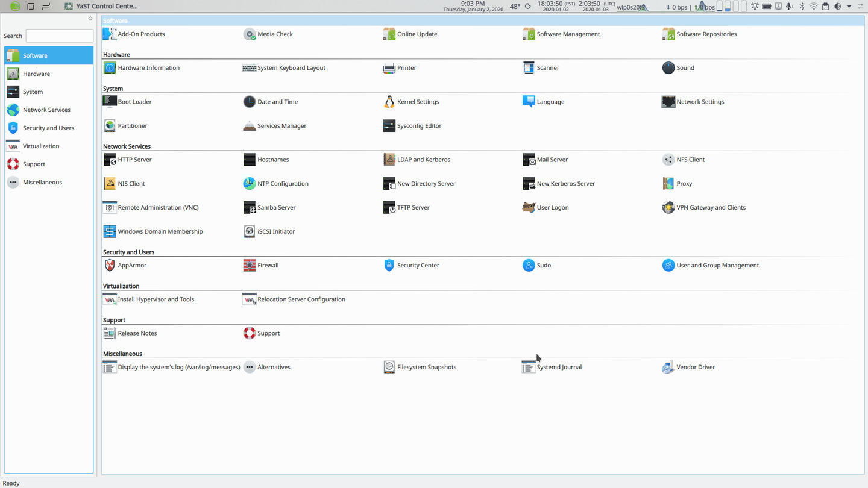Open User Logon module
868x488 pixels.
point(546,208)
